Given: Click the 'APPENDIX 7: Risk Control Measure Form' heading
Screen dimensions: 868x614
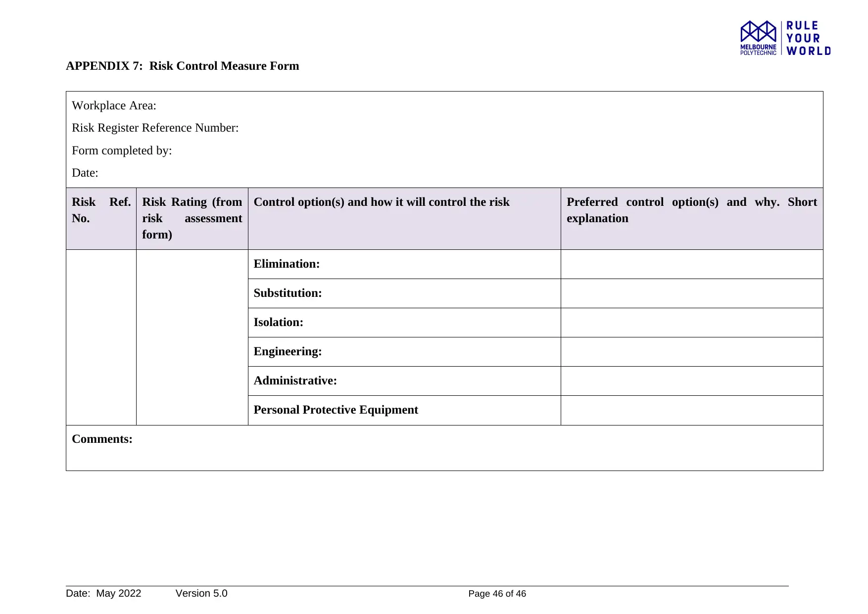Looking at the screenshot, I should pyautogui.click(x=183, y=66).
